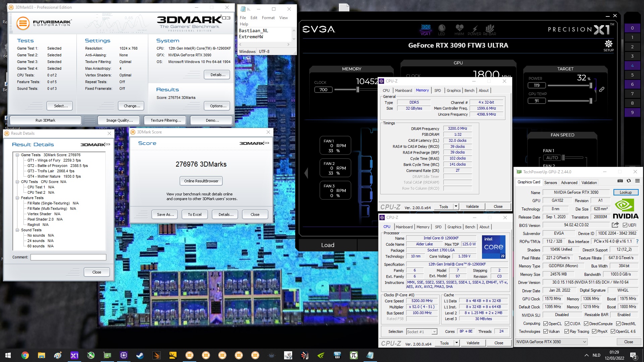
Task: Click the Bus Interface question mark in GPU-Z
Action: 637,241
